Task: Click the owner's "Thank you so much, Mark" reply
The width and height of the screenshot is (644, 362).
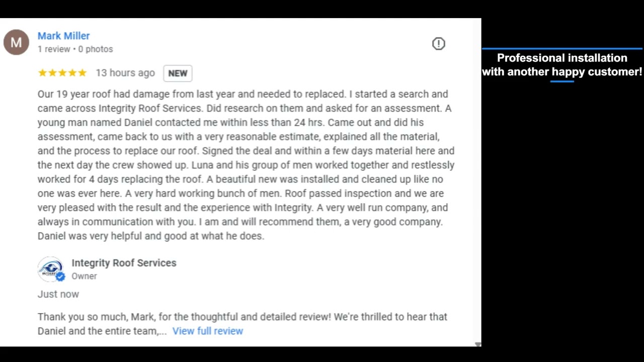Action: tap(242, 317)
